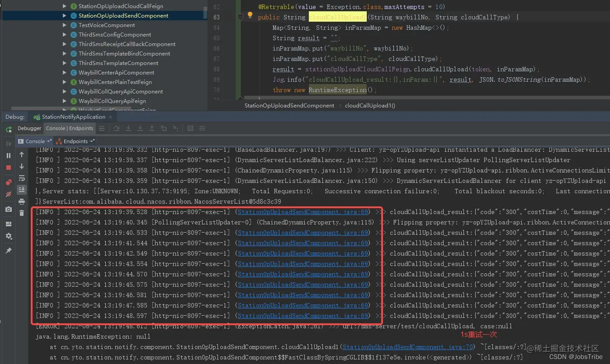Select WaybillCollQueryApiComponent in project tree
The image size is (610, 364).
click(121, 92)
